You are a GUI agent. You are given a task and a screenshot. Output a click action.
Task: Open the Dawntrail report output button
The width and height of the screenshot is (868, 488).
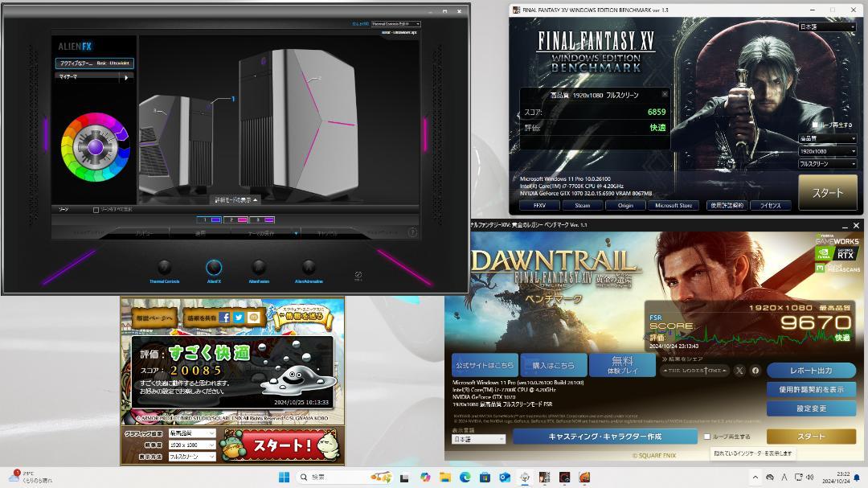[x=811, y=371]
